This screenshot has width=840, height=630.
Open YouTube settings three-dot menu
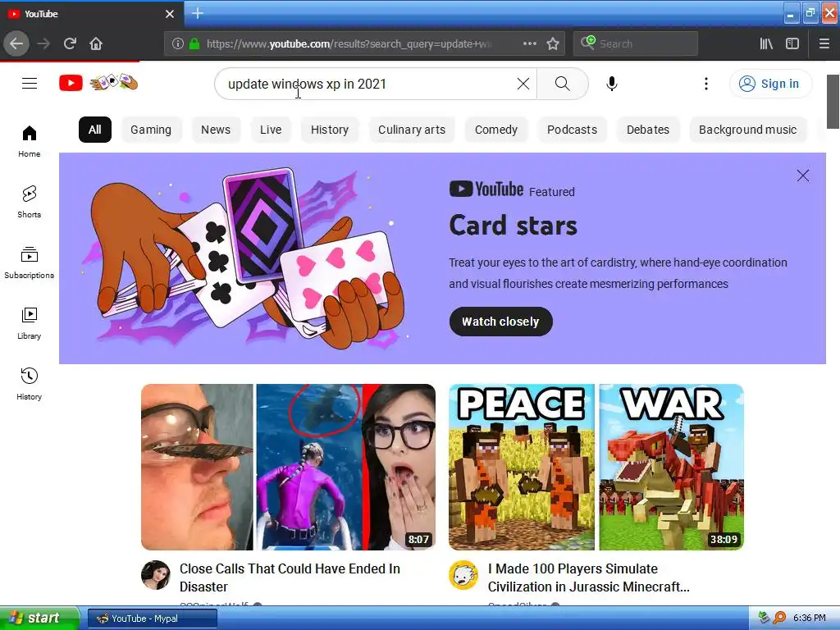coord(706,84)
